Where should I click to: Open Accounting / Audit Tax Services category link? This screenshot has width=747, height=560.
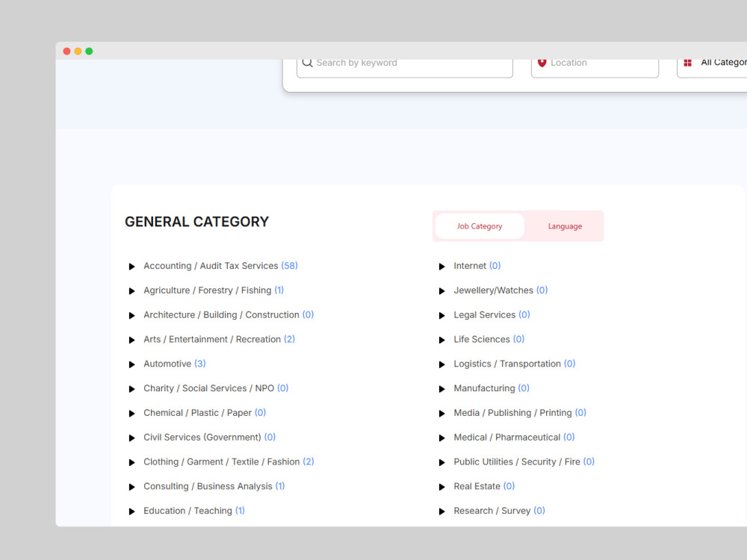[x=220, y=266]
